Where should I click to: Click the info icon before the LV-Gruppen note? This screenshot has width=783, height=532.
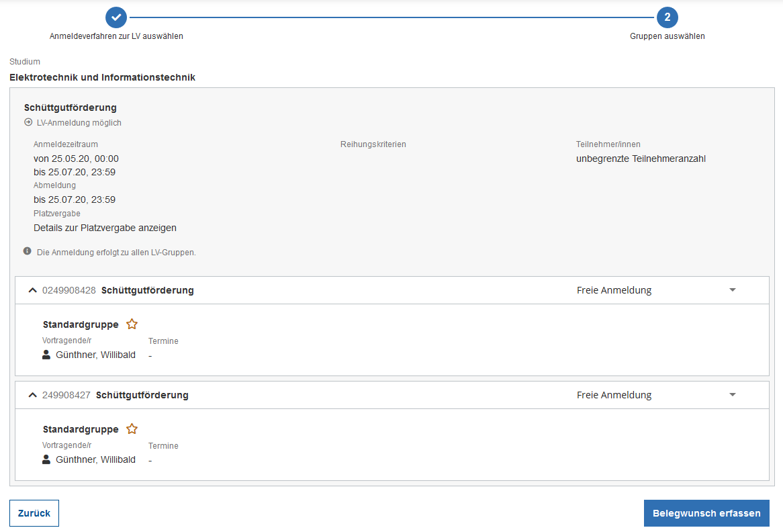click(28, 251)
